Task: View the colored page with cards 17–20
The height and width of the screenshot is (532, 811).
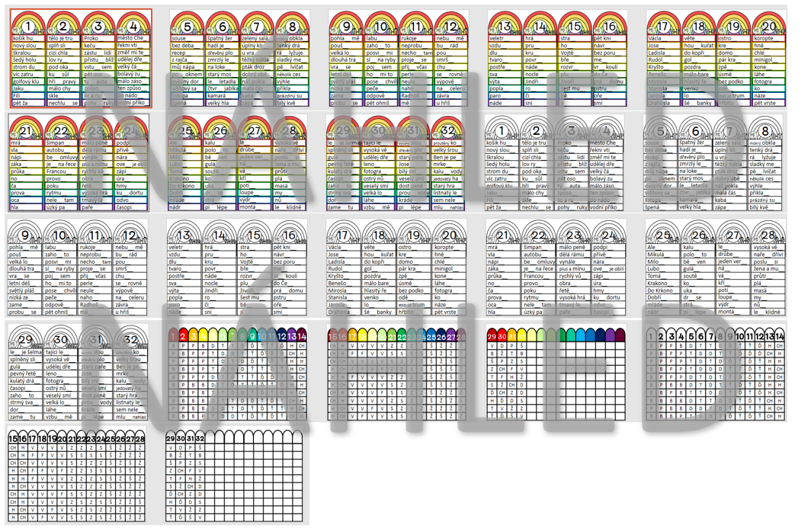Action: pyautogui.click(x=716, y=59)
